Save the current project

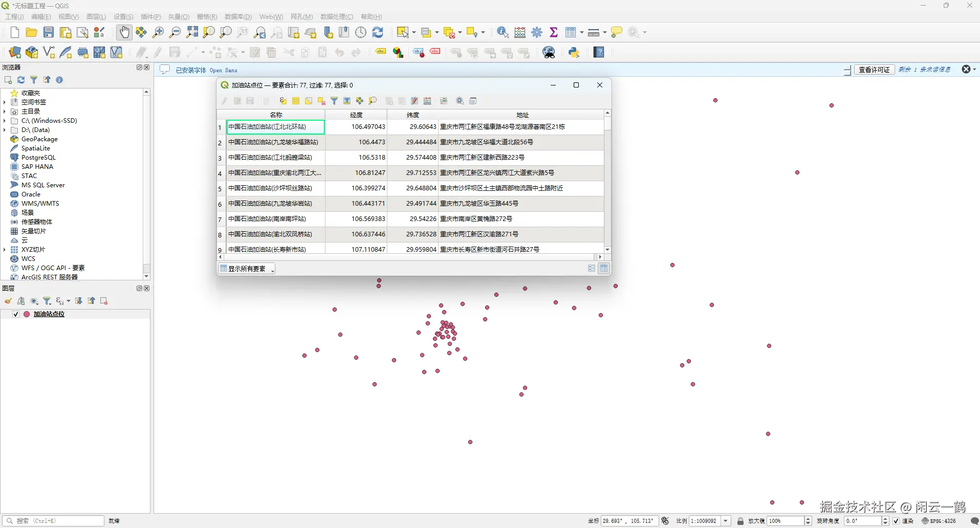point(49,32)
